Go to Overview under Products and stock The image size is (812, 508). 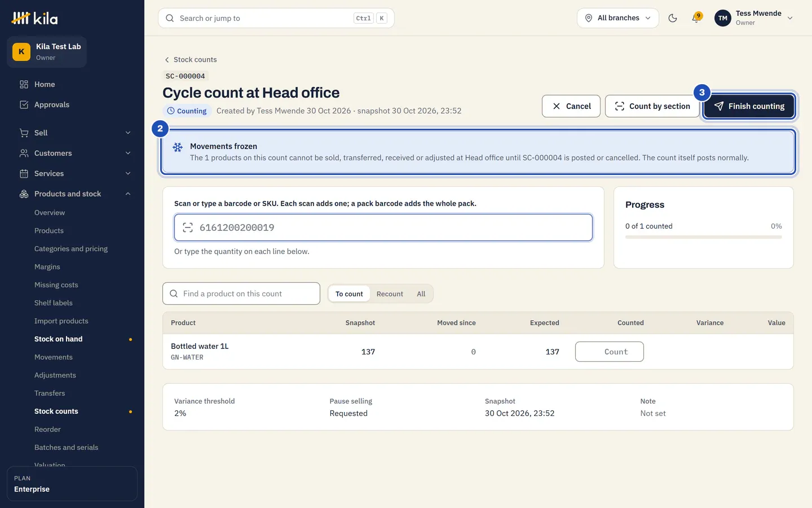50,213
